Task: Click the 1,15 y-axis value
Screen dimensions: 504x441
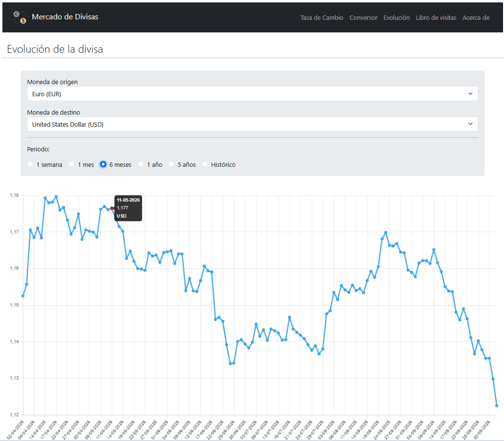Action: (14, 305)
